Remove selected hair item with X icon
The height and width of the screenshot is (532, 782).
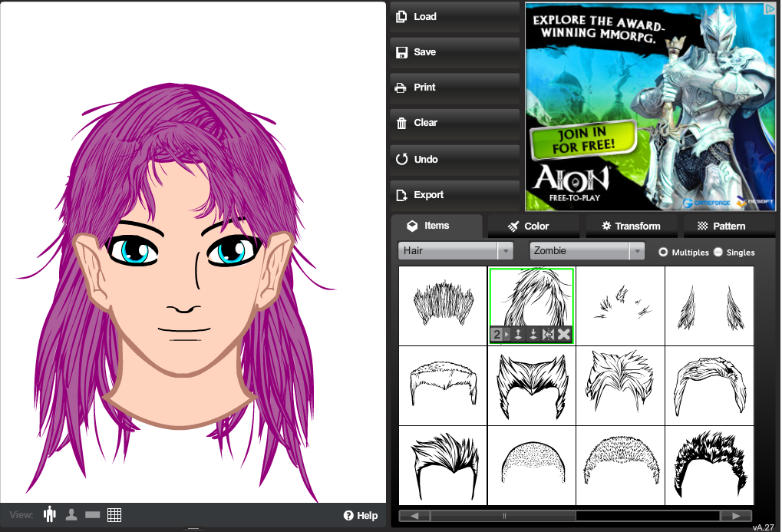564,335
